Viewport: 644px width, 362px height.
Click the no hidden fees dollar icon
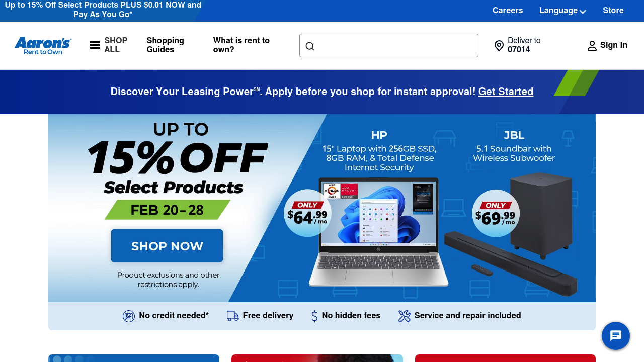click(x=315, y=316)
